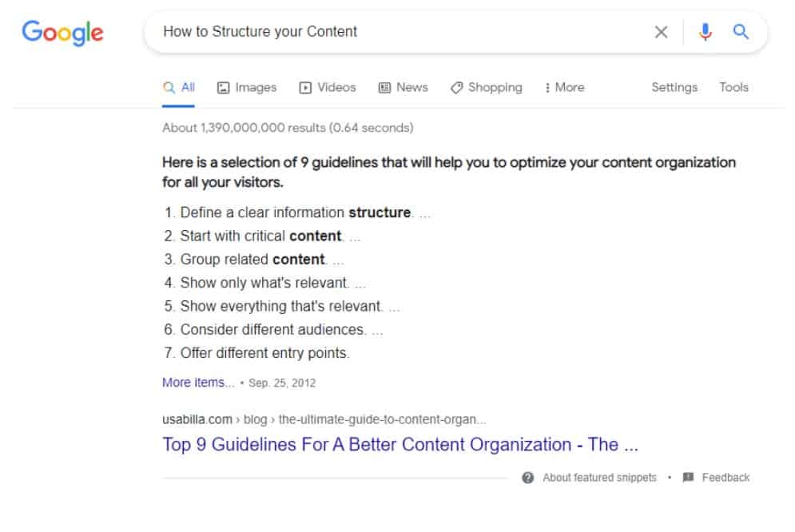Image resolution: width=795 pixels, height=532 pixels.
Task: Open the More items link
Action: [198, 382]
